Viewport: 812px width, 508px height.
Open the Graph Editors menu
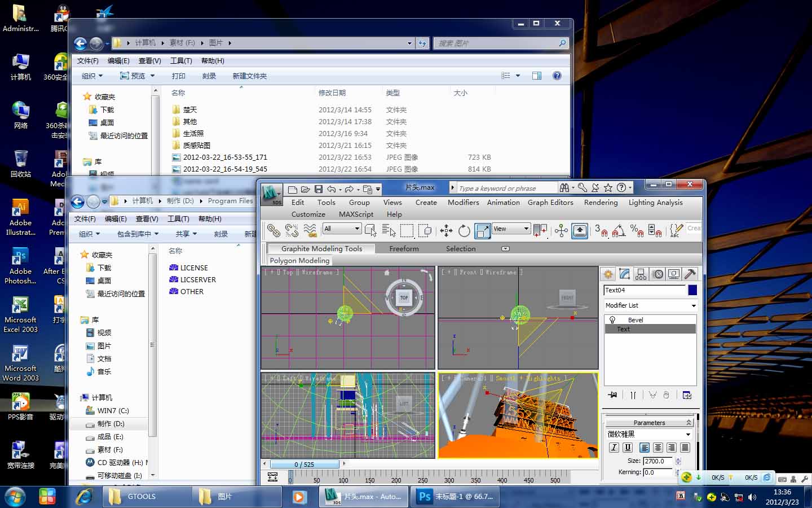pyautogui.click(x=550, y=202)
